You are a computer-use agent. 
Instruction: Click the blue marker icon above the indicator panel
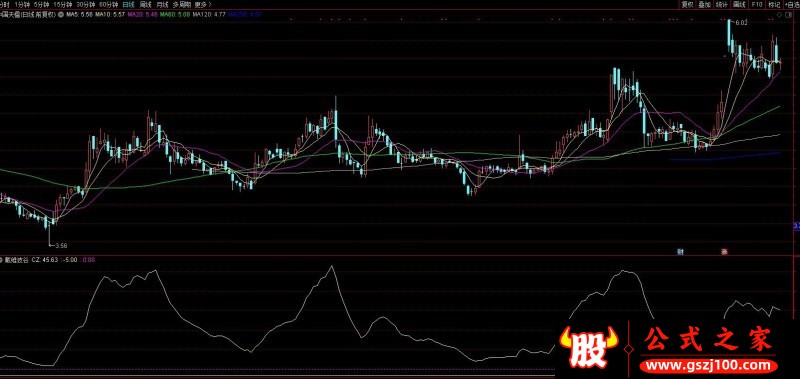point(680,251)
